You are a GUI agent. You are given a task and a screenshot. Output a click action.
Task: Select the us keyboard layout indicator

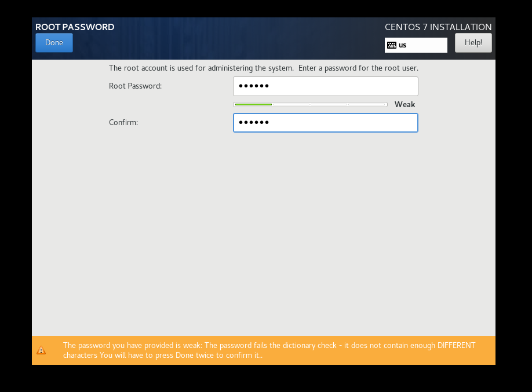click(x=416, y=45)
